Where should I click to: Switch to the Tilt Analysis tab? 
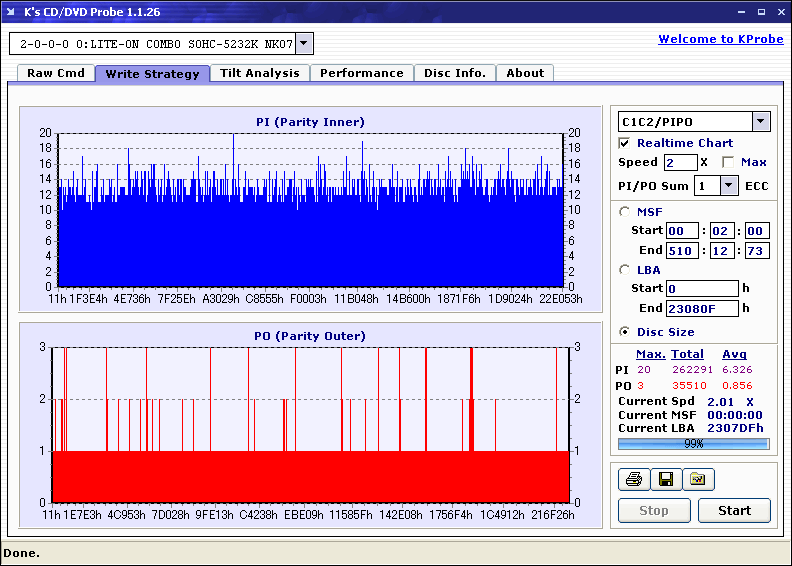click(x=259, y=73)
